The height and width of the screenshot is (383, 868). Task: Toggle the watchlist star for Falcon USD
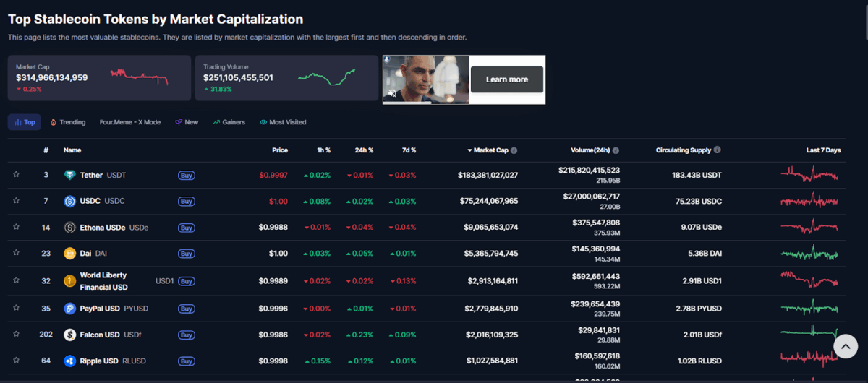click(16, 334)
